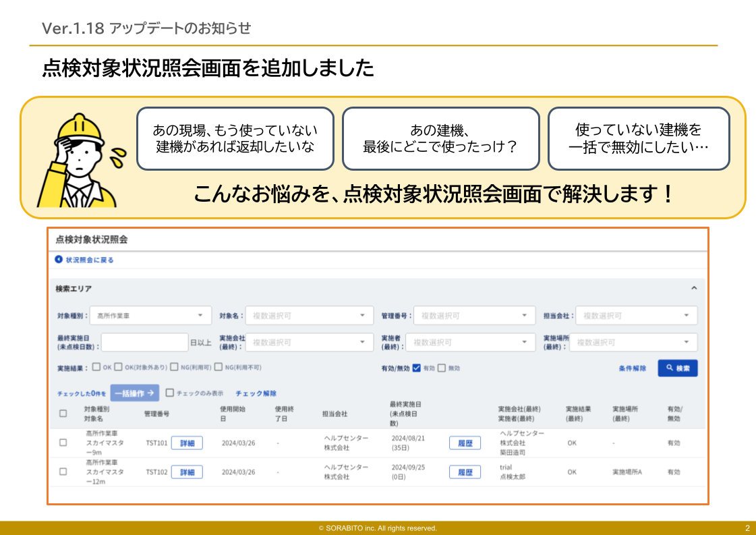
Task: Select the checkbox on the TST101 row
Action: click(62, 443)
